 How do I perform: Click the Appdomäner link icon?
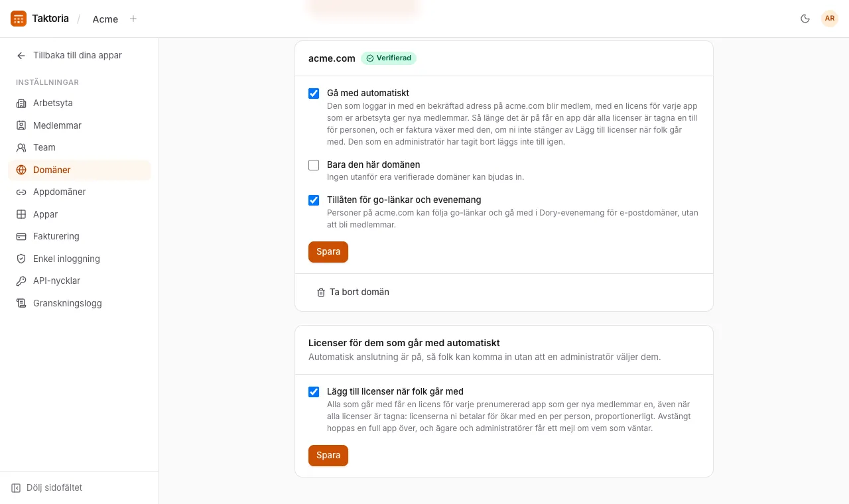pos(21,192)
